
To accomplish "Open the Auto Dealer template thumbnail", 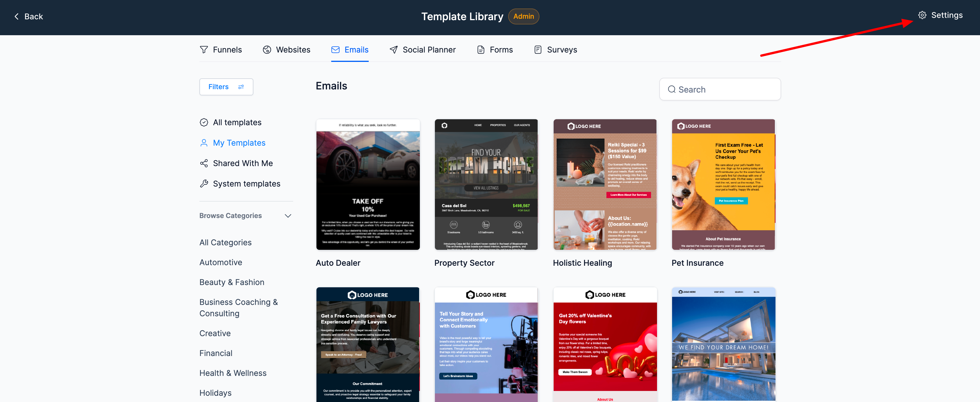I will [368, 185].
